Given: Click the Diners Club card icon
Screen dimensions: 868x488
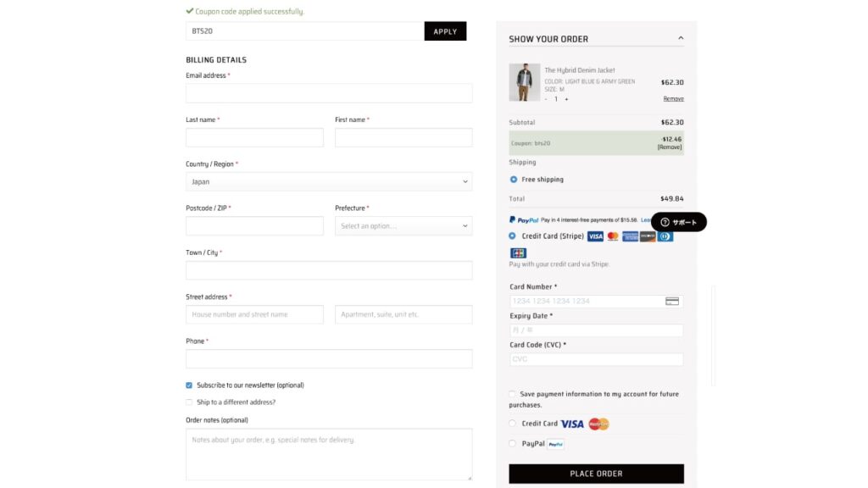Looking at the screenshot, I should [x=665, y=236].
